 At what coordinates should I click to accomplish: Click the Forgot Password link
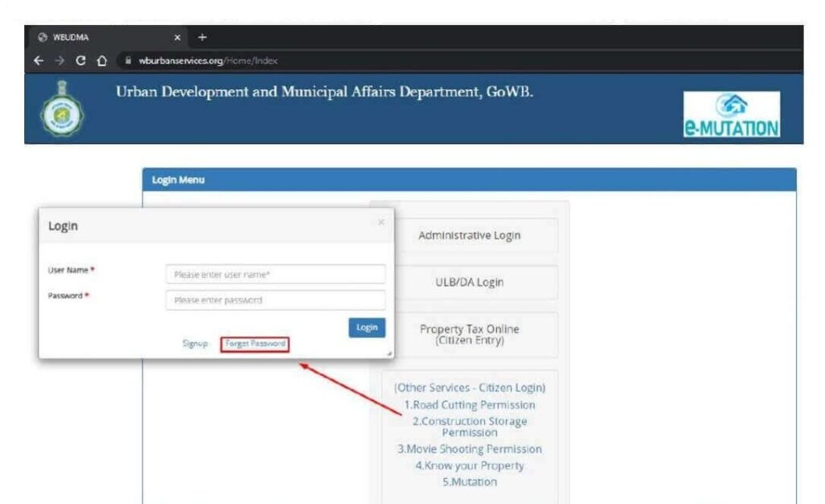(x=255, y=344)
